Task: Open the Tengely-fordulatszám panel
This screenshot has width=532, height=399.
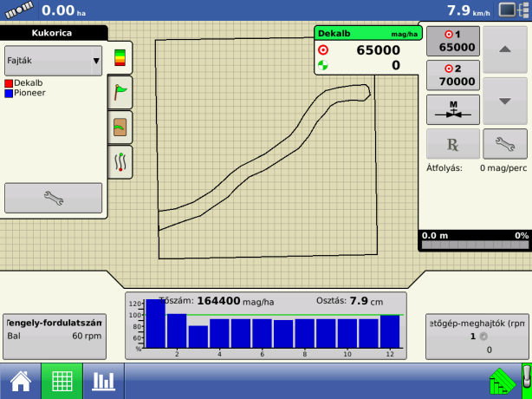Action: pyautogui.click(x=55, y=337)
